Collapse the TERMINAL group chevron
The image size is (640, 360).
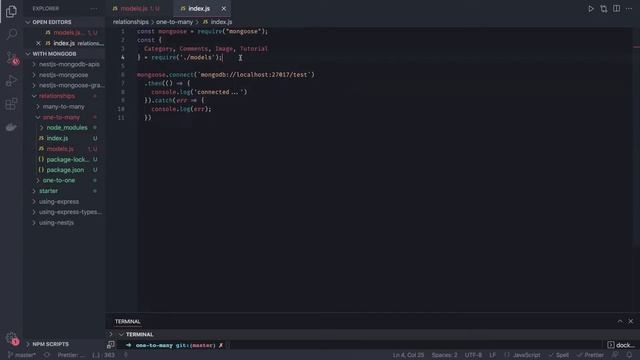coord(121,334)
